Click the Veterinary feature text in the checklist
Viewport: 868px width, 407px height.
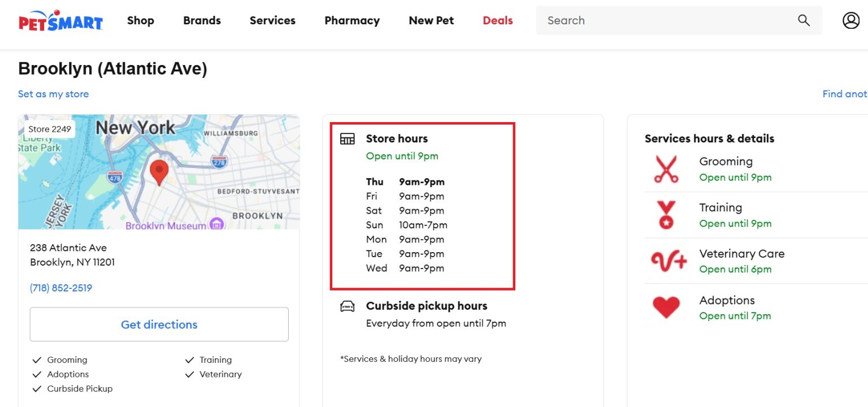(x=220, y=374)
